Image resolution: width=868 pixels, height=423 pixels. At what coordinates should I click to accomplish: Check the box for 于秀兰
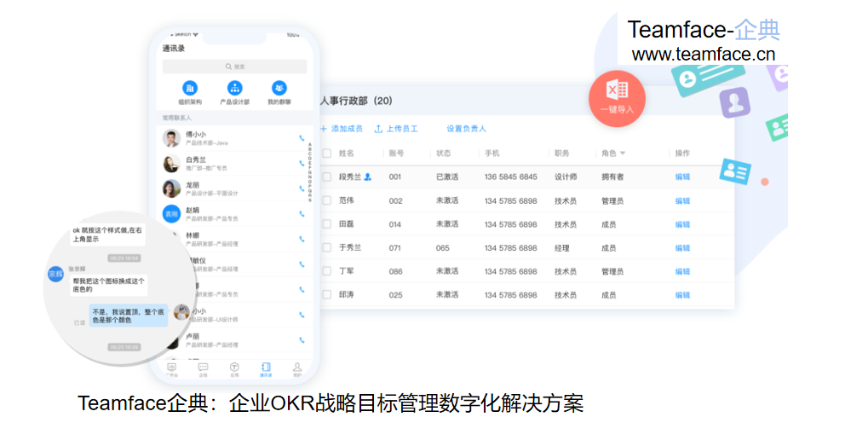(327, 248)
